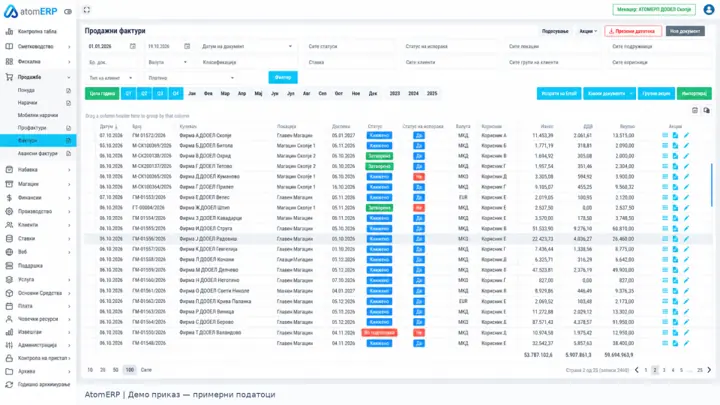Sort by the Датум column header
This screenshot has height=405, width=720.
click(x=107, y=126)
